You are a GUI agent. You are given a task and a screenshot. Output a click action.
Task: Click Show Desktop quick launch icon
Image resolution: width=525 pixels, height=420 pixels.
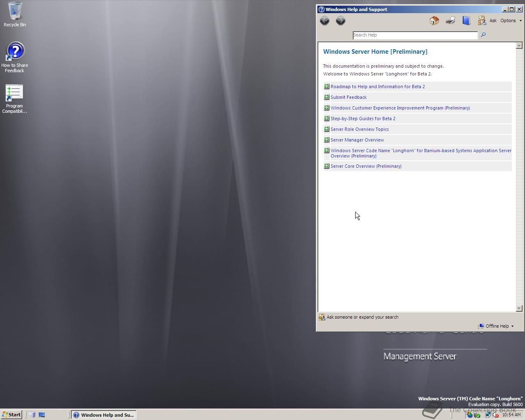coord(42,415)
